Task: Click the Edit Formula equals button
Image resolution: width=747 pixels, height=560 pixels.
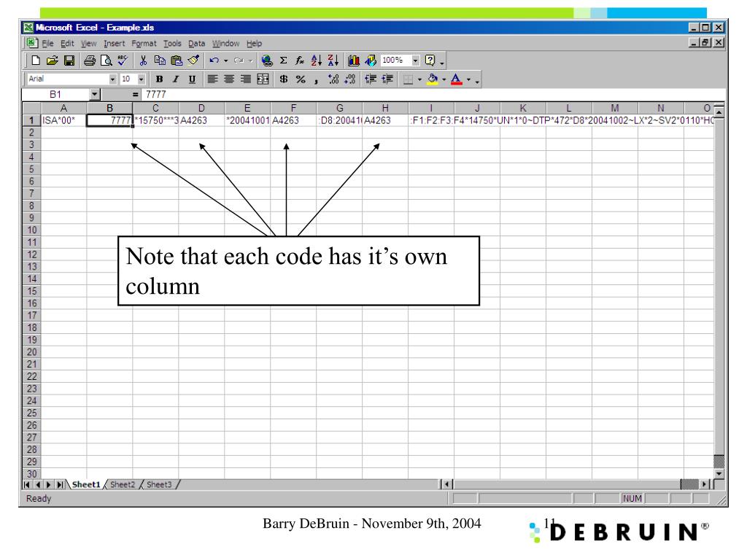Action: pos(135,94)
